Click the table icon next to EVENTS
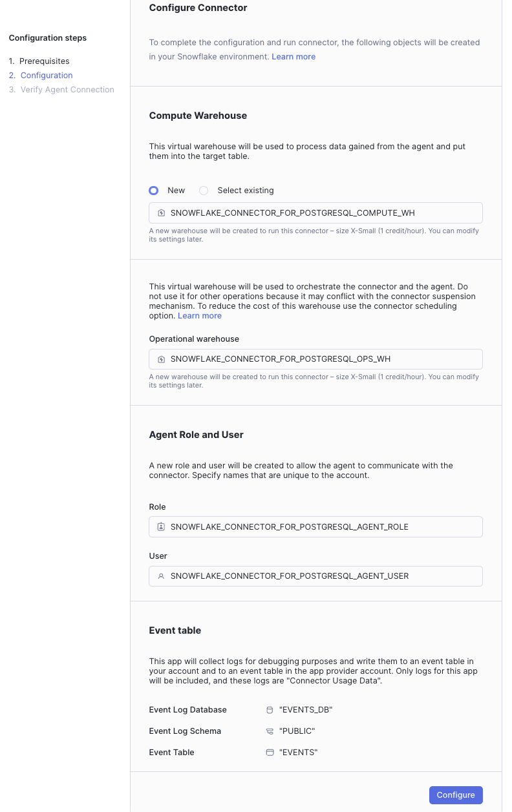Image resolution: width=512 pixels, height=812 pixels. [270, 752]
